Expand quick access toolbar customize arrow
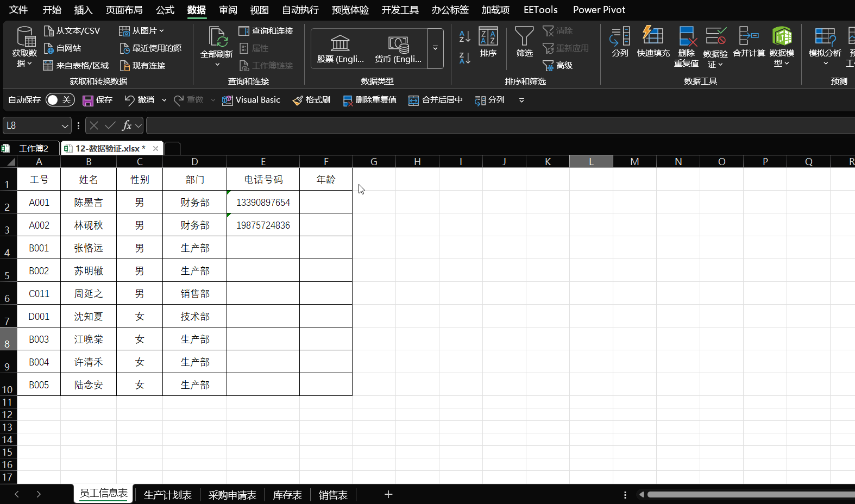855x504 pixels. (521, 100)
